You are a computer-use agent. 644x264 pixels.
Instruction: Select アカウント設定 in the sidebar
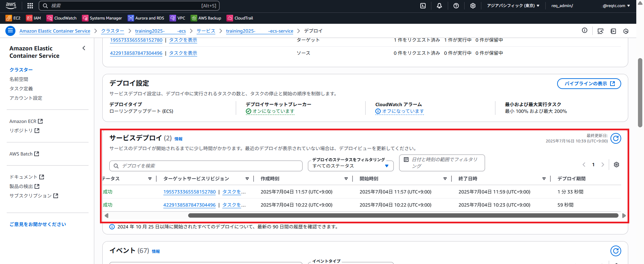pyautogui.click(x=26, y=98)
